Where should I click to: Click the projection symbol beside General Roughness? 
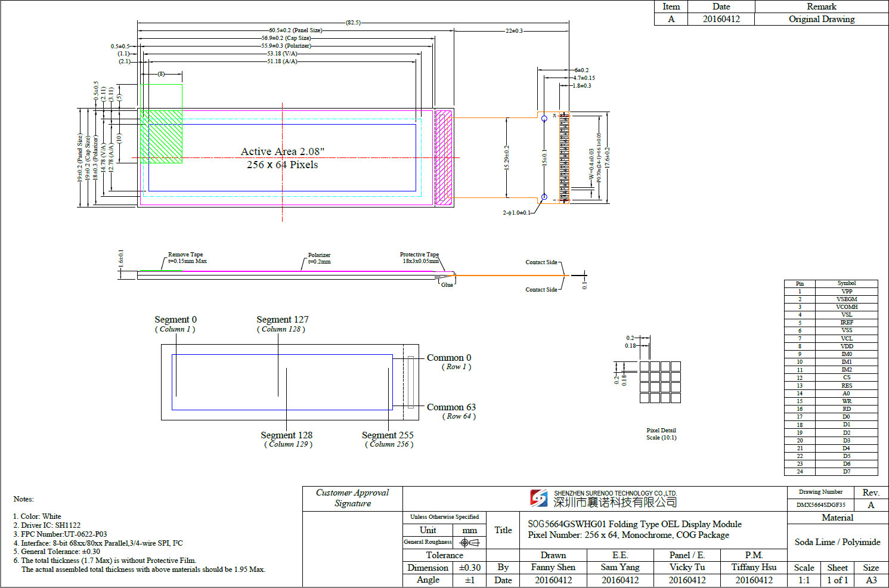pos(469,542)
